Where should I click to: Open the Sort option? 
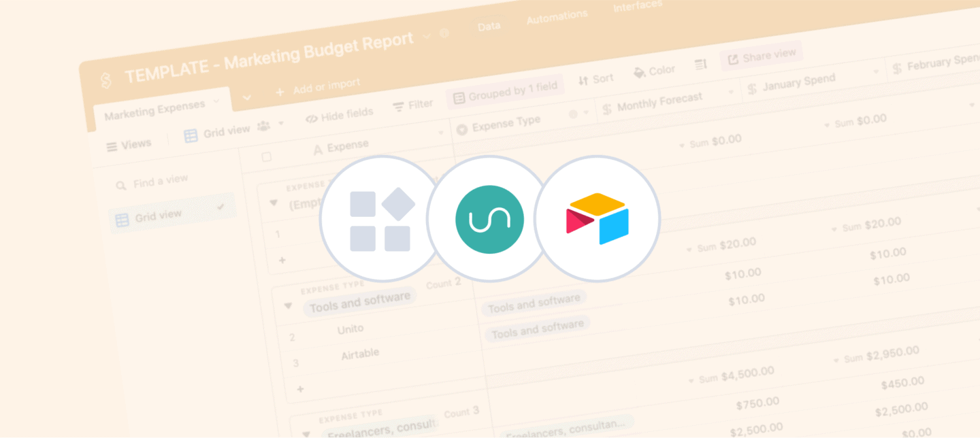[x=595, y=80]
